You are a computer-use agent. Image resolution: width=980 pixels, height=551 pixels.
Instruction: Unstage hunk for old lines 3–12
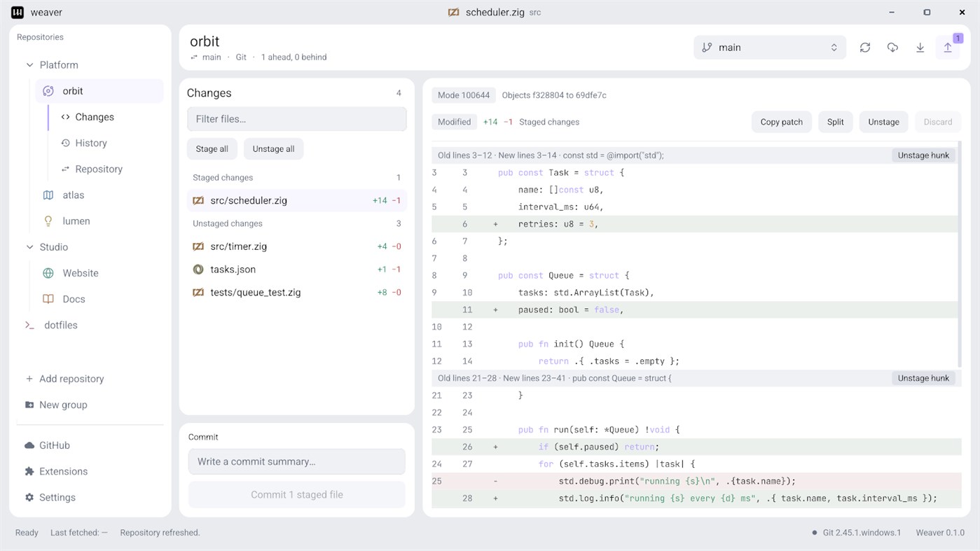tap(923, 155)
